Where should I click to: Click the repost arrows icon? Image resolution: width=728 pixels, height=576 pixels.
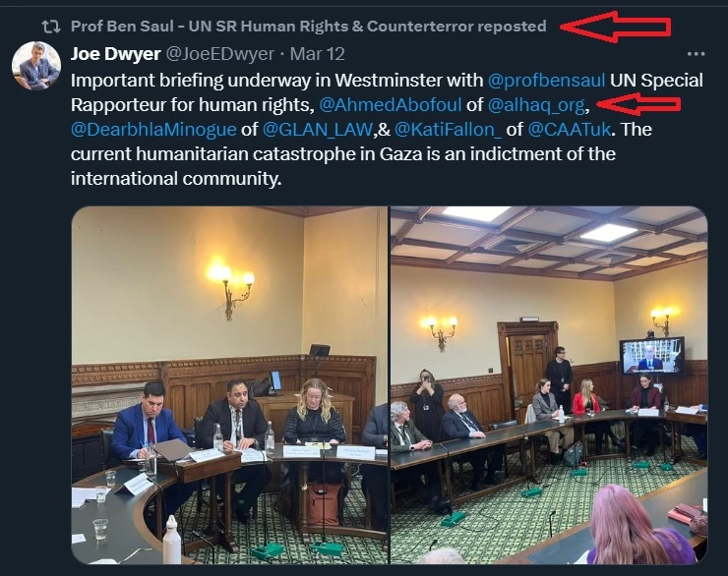pos(50,27)
